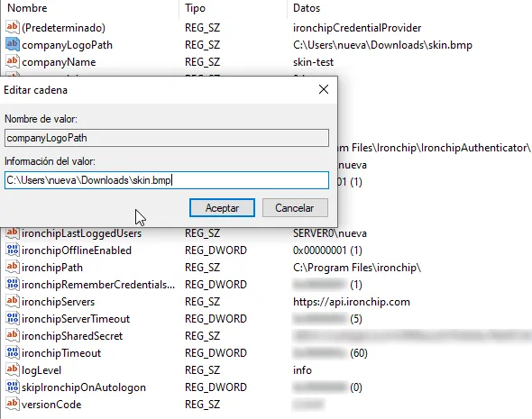The image size is (532, 419).
Task: Sort by the Tipo column header
Action: click(x=195, y=8)
